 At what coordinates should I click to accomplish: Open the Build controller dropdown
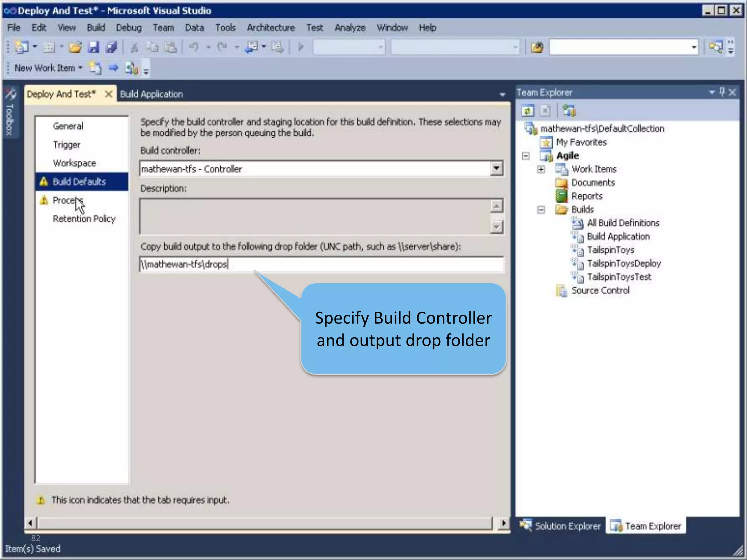[x=496, y=168]
